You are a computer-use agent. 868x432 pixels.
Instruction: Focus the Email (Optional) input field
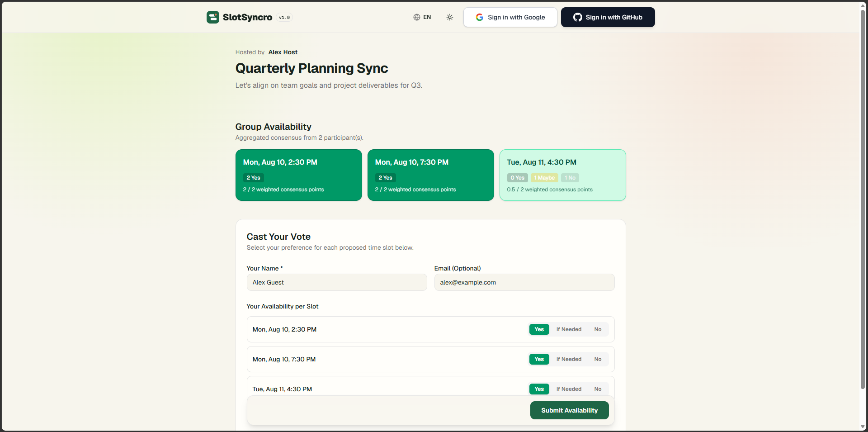(524, 282)
